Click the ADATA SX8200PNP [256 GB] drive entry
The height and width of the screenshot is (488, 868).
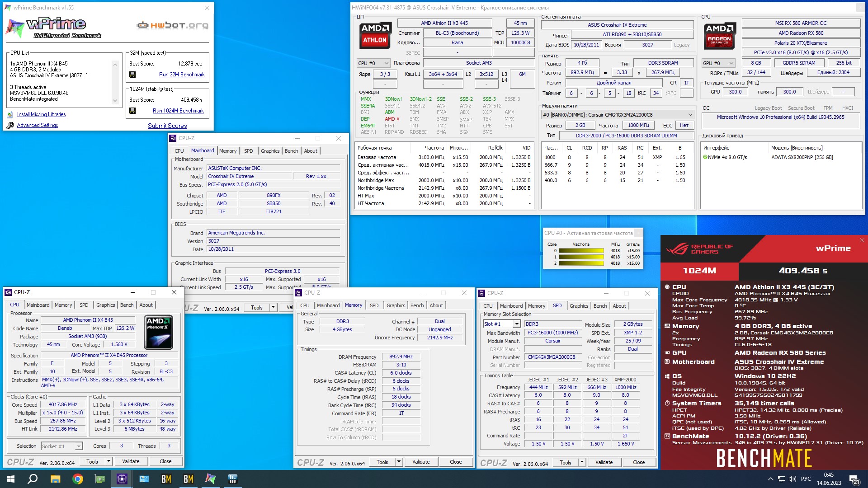click(802, 157)
